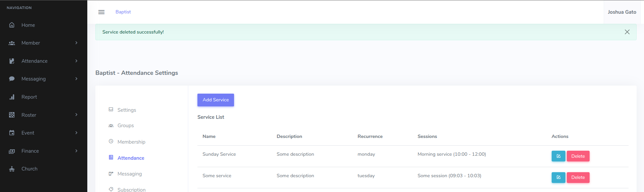Dismiss the success alert with X
644x192 pixels.
point(627,32)
